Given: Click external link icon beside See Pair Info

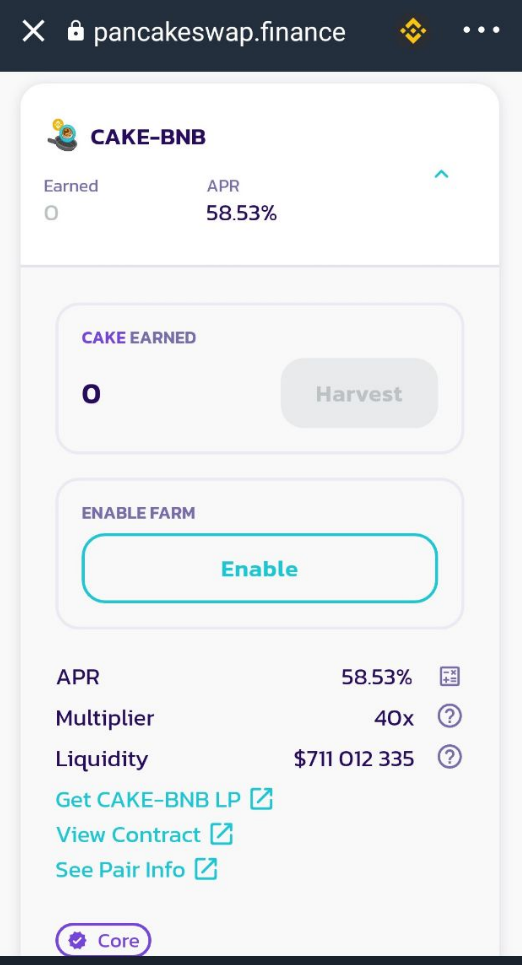Looking at the screenshot, I should pos(206,869).
